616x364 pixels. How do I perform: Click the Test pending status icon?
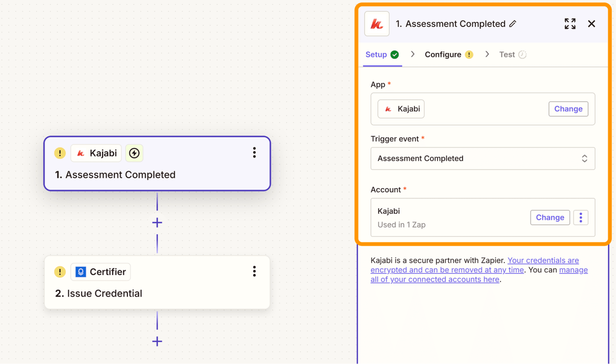click(x=522, y=55)
